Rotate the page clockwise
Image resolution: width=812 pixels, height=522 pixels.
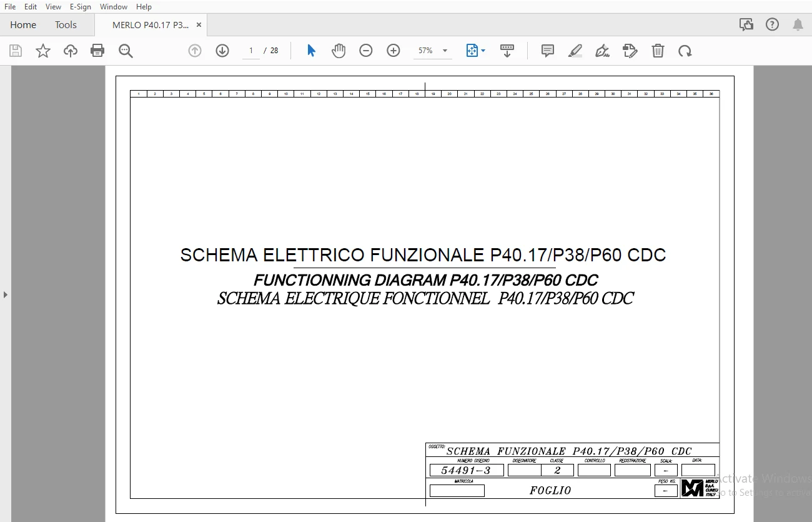[x=685, y=51]
